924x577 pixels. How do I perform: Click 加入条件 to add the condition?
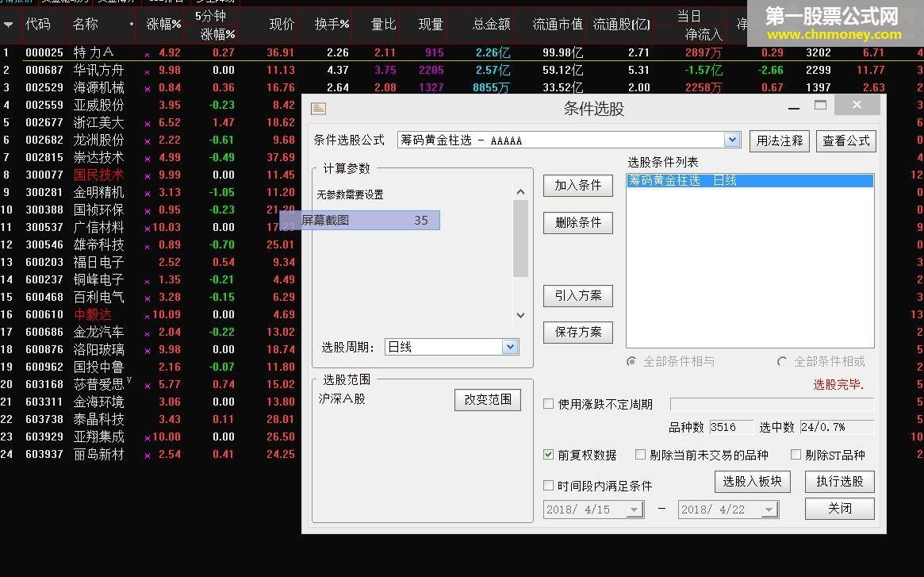point(577,185)
